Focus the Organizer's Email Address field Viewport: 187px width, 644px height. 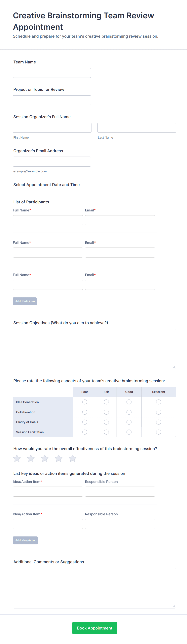[52, 162]
